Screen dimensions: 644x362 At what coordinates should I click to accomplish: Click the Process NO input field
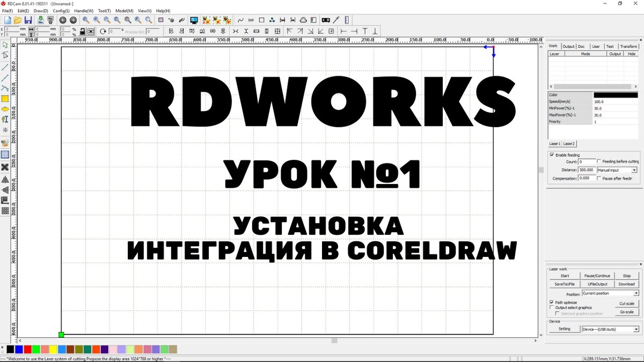point(153,32)
